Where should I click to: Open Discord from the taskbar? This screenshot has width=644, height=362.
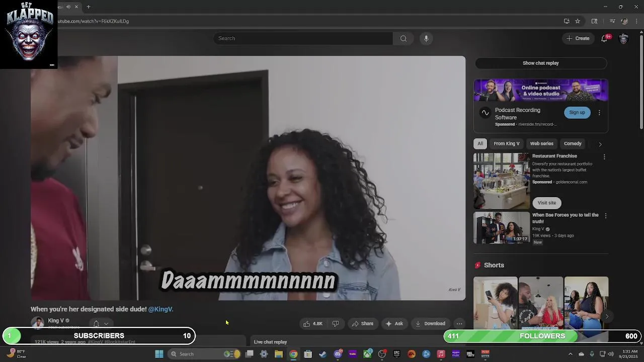(338, 354)
